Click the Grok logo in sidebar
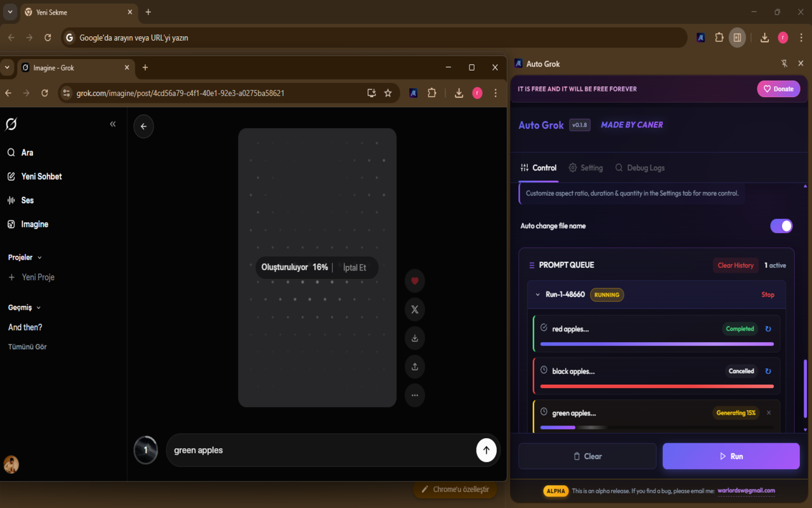 coord(11,124)
